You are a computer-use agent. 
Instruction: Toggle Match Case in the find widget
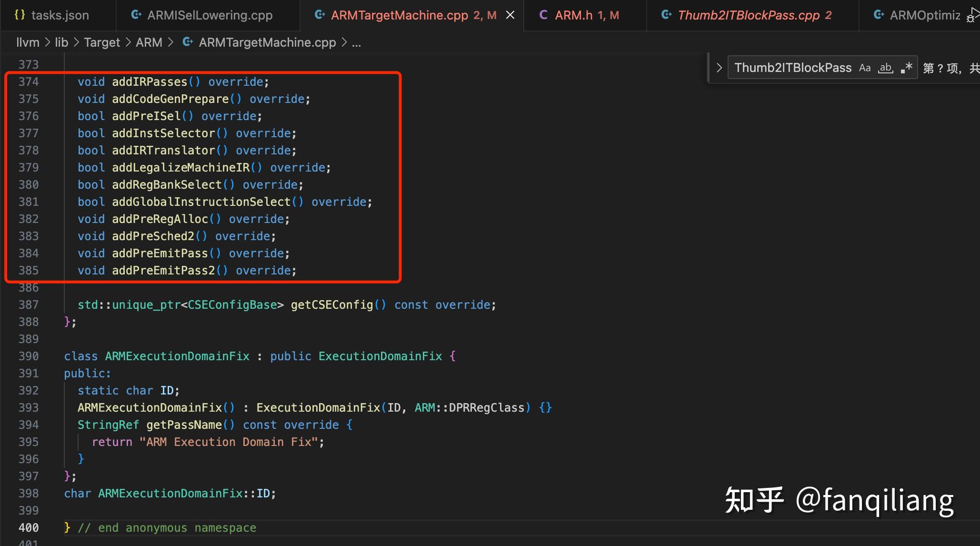(x=865, y=68)
